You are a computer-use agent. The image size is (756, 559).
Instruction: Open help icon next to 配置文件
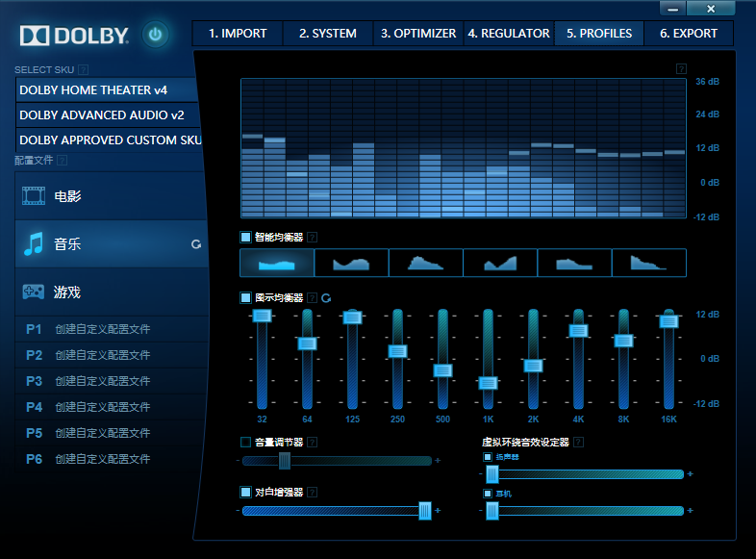[63, 160]
